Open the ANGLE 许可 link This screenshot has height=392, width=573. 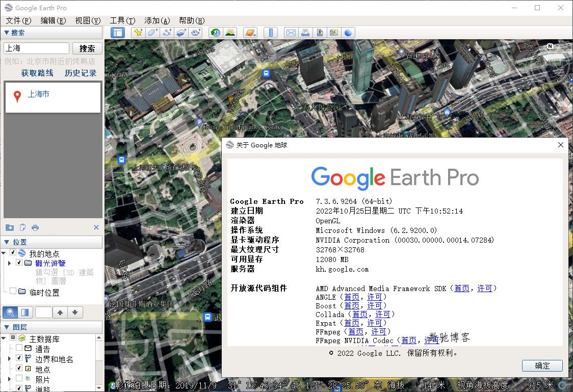375,297
